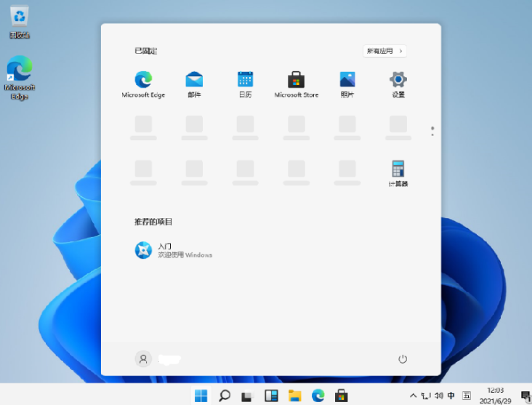Viewport: 532px width, 405px height.
Task: Launch the 邮件 Mail app
Action: pyautogui.click(x=194, y=84)
